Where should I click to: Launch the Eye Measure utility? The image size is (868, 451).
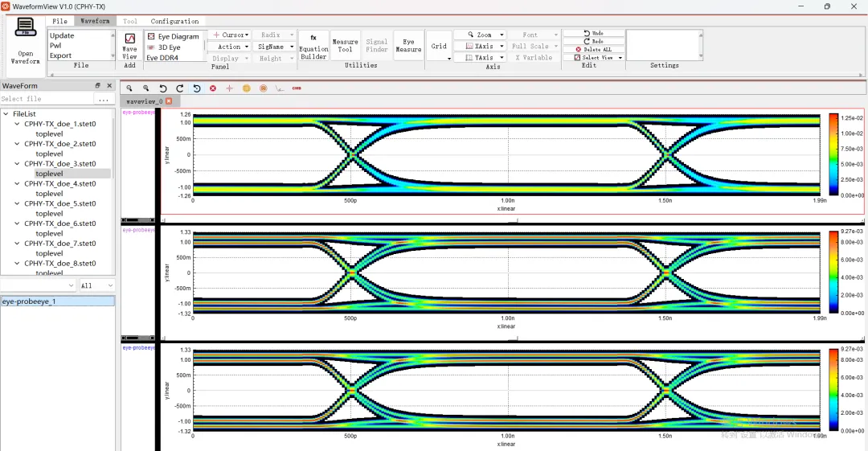point(408,46)
